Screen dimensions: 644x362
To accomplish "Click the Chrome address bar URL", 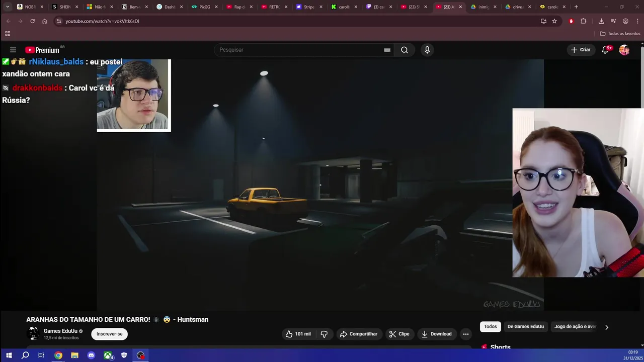I will point(102,21).
